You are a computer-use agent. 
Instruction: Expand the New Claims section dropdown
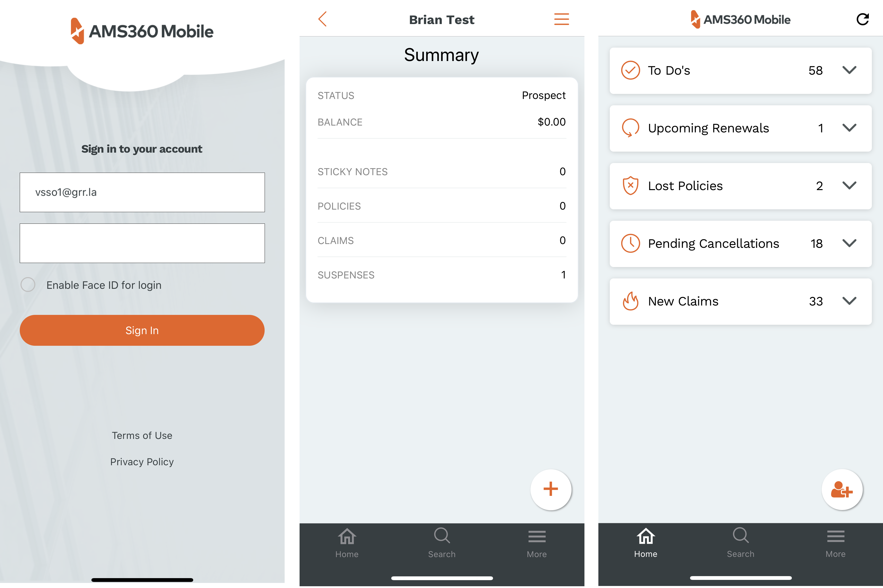[850, 301]
